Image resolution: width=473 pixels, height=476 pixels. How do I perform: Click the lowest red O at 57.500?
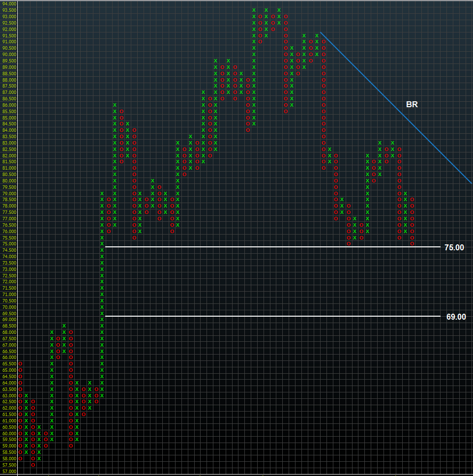click(x=33, y=465)
